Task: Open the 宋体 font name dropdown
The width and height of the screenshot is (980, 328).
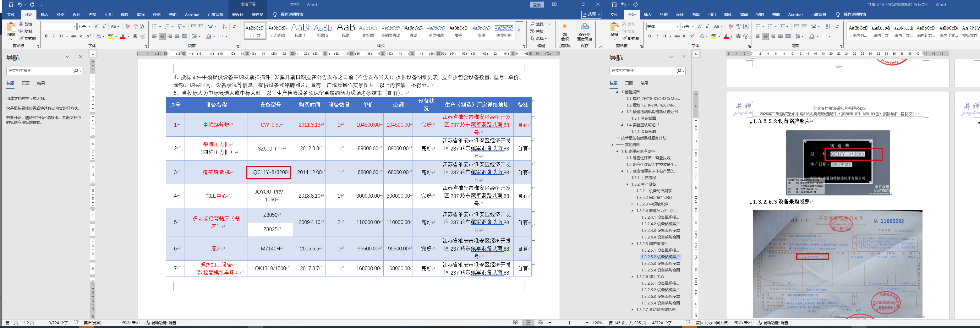Action: (677, 27)
